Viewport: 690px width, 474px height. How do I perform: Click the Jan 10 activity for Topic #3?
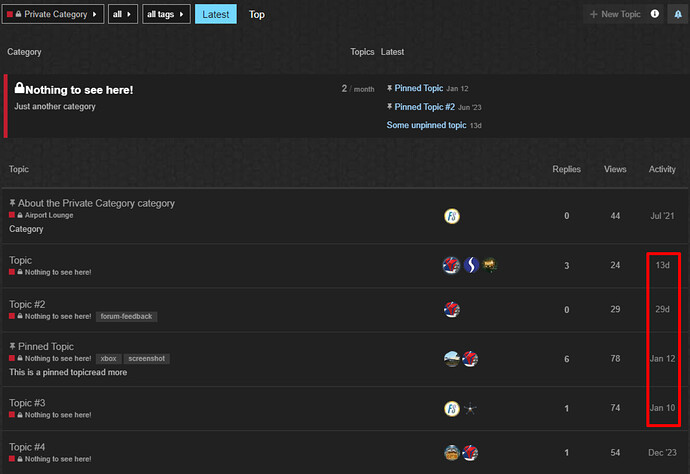(662, 408)
